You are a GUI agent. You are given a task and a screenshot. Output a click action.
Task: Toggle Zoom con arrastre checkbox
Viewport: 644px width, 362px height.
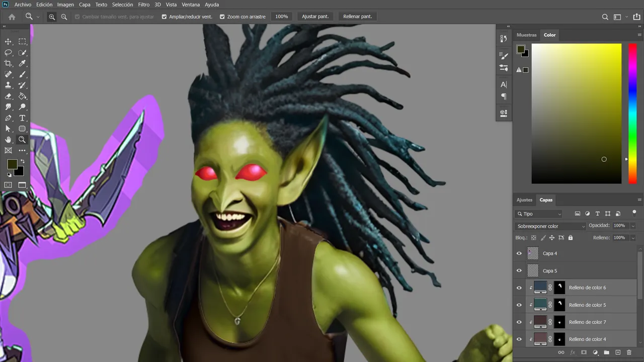[x=222, y=17]
